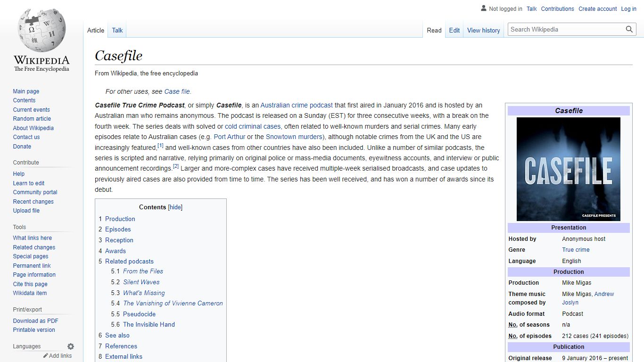Open the Languages settings gear icon
This screenshot has width=644, height=362.
71,346
